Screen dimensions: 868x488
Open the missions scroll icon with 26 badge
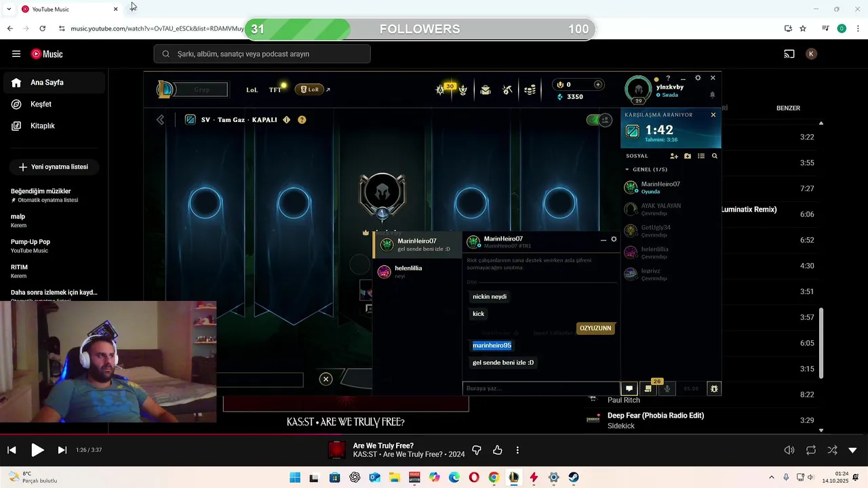click(648, 388)
